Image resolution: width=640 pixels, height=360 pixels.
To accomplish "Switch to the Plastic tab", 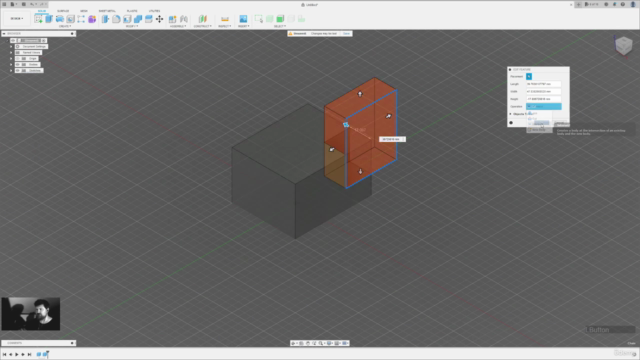I will (132, 11).
